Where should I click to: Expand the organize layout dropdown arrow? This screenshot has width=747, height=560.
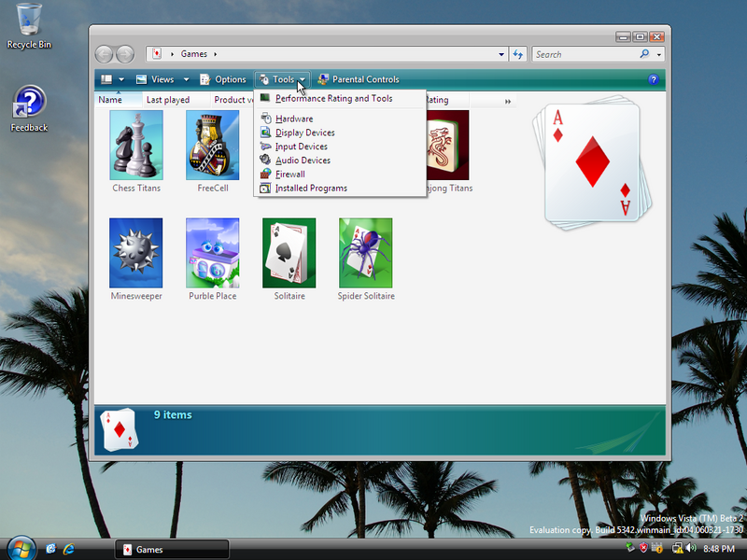pos(121,79)
